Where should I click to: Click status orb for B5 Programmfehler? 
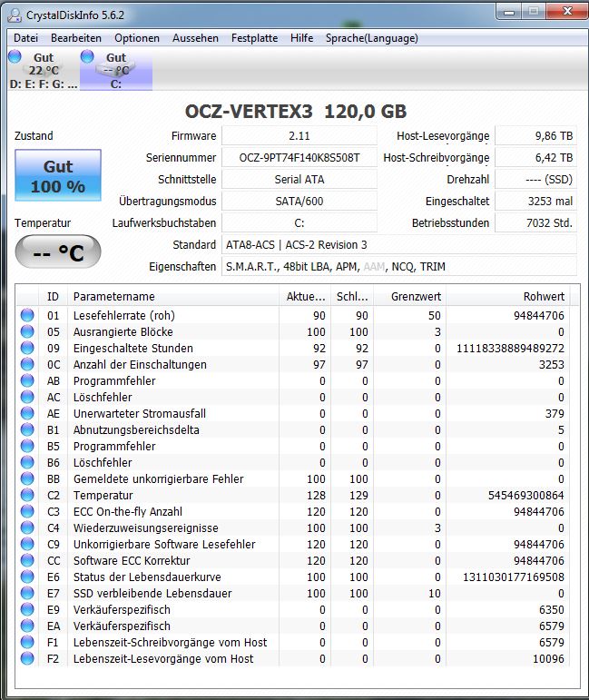[x=27, y=446]
